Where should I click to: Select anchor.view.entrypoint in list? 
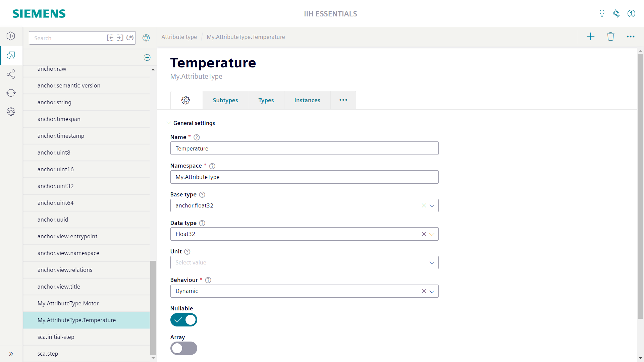click(86, 236)
